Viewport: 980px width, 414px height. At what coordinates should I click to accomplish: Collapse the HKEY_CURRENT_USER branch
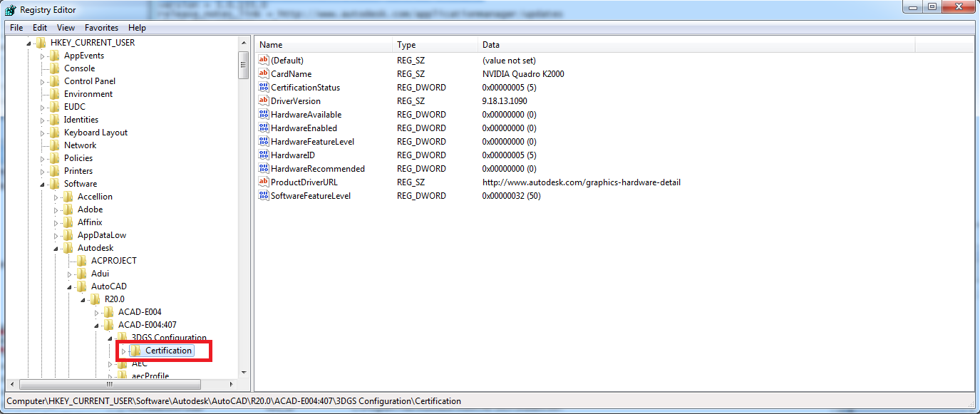click(x=29, y=42)
